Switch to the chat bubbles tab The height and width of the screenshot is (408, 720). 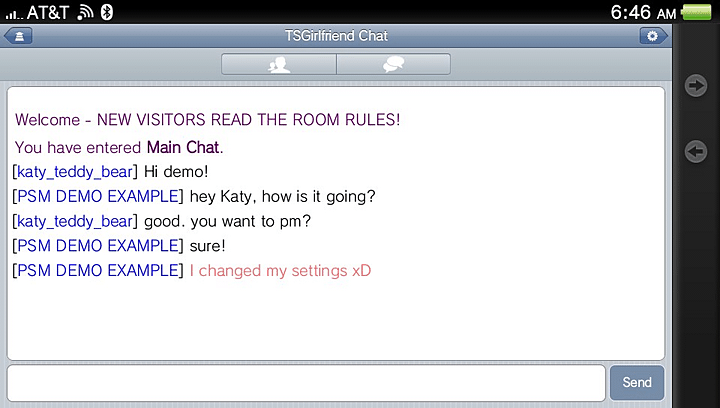tap(394, 64)
